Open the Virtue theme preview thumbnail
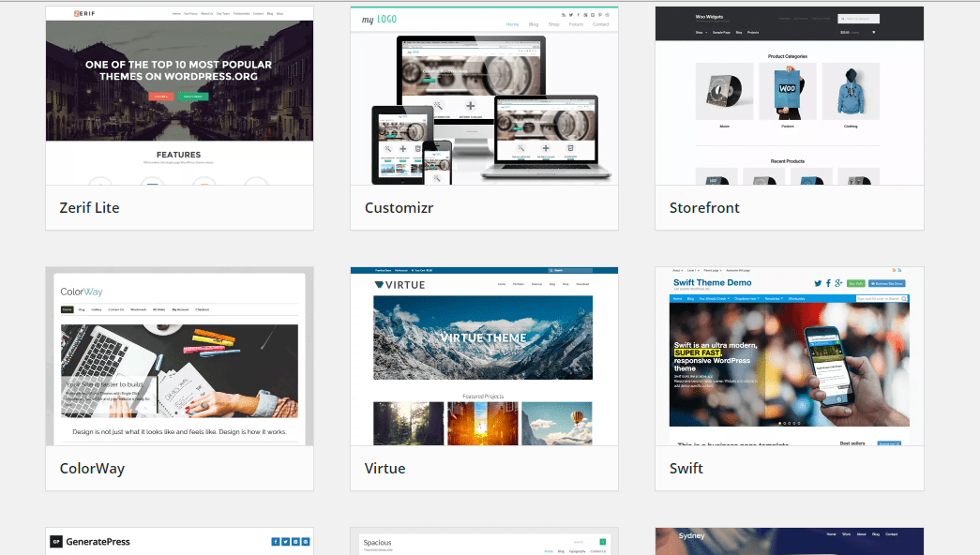980x555 pixels. pyautogui.click(x=485, y=356)
